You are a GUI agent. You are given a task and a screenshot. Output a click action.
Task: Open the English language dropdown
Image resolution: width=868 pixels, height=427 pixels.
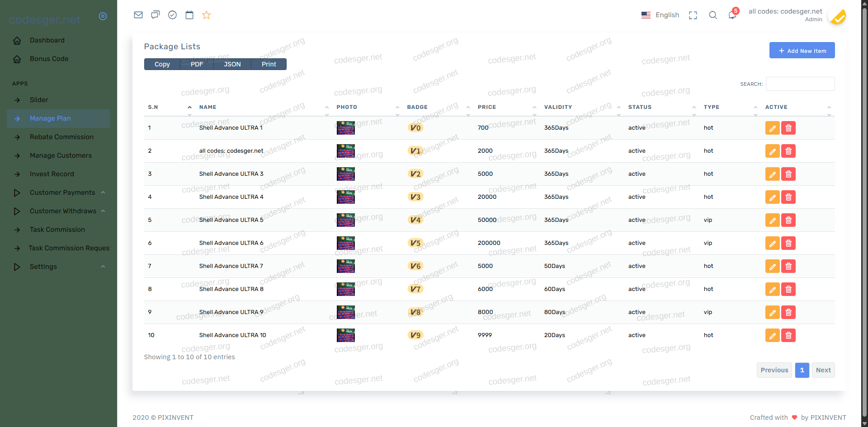coord(660,15)
